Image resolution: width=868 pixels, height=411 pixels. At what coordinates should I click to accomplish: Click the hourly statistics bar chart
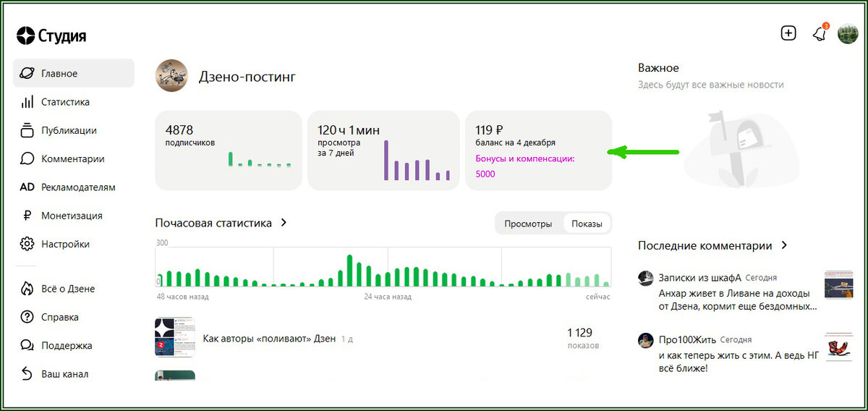point(383,267)
